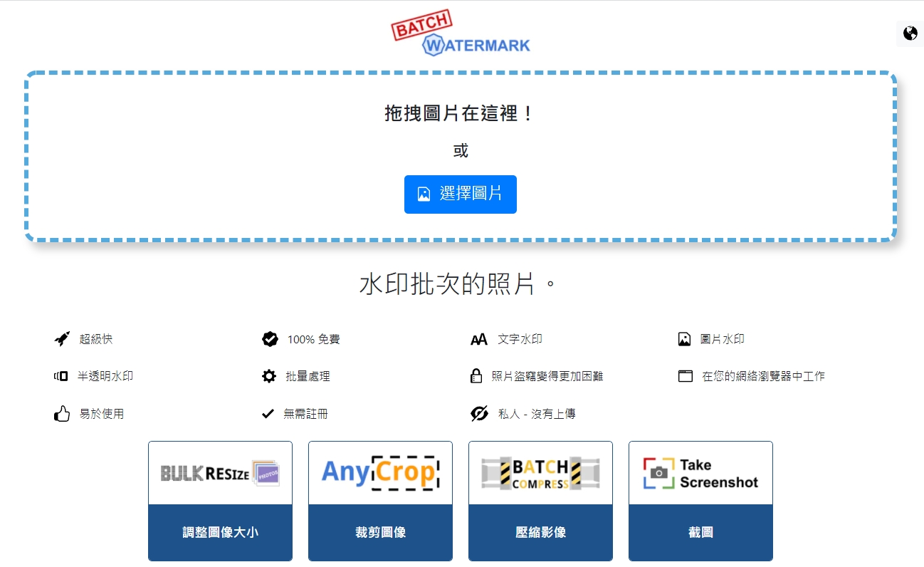924x567 pixels.
Task: Click the AA icon beside 文字水印
Action: [479, 340]
